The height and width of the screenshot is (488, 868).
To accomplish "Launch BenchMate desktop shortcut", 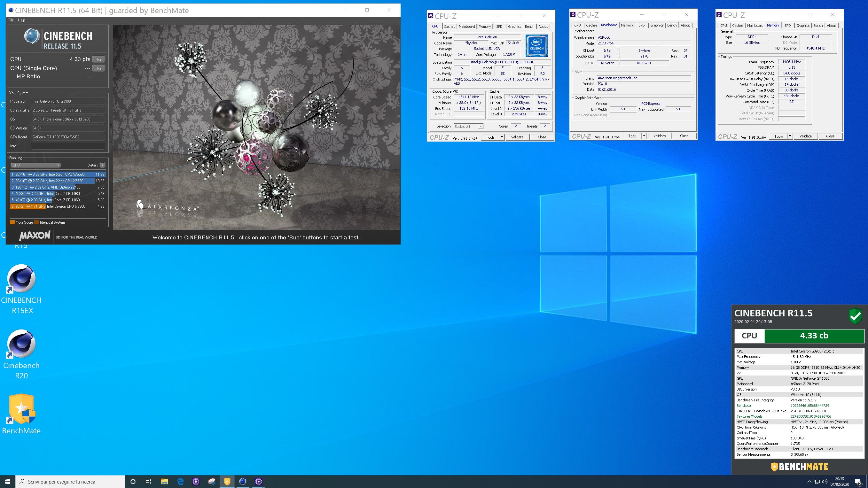I will (21, 414).
